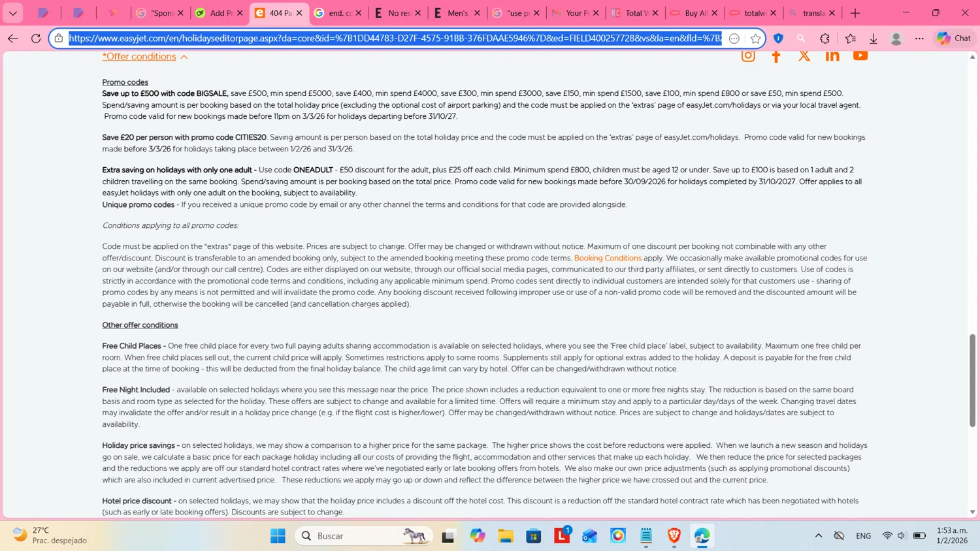Screen dimensions: 980x551
Task: Click the page vertical scrollbar thumb
Action: [972, 381]
